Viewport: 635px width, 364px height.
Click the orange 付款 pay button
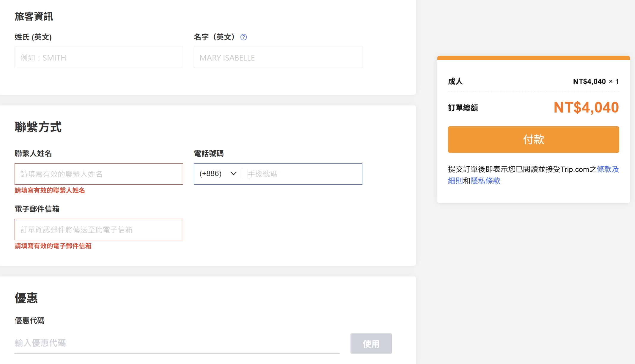click(x=533, y=140)
